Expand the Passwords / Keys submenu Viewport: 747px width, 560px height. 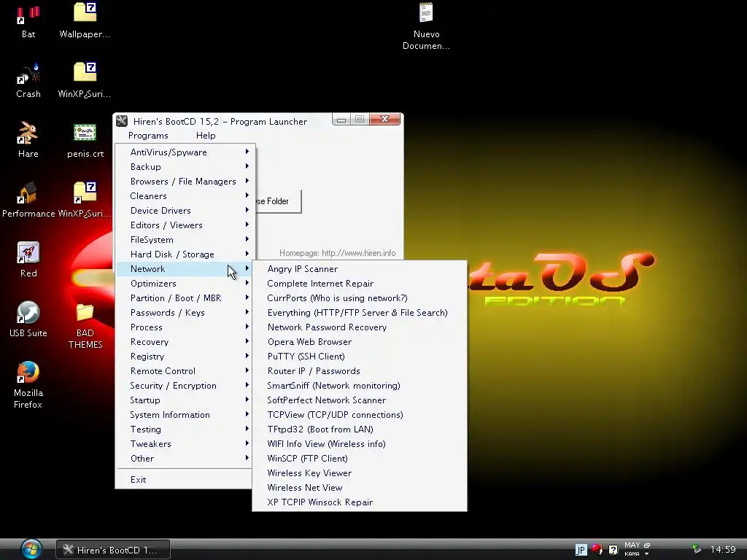tap(185, 312)
